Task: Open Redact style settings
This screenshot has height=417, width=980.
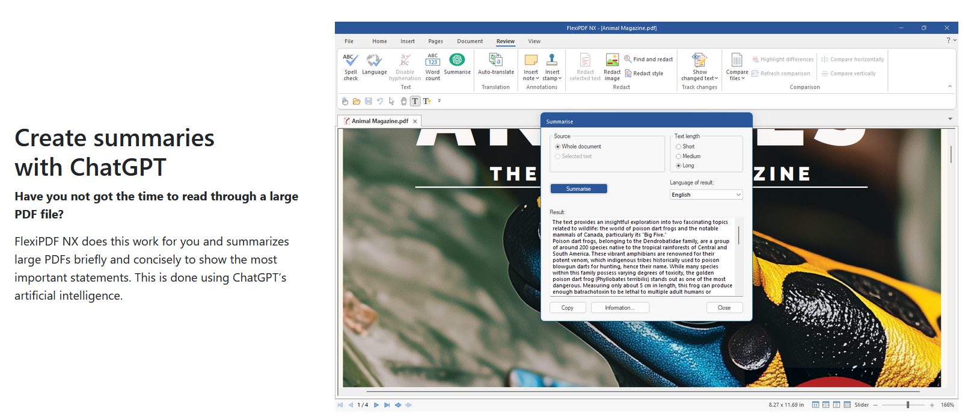Action: [x=644, y=73]
